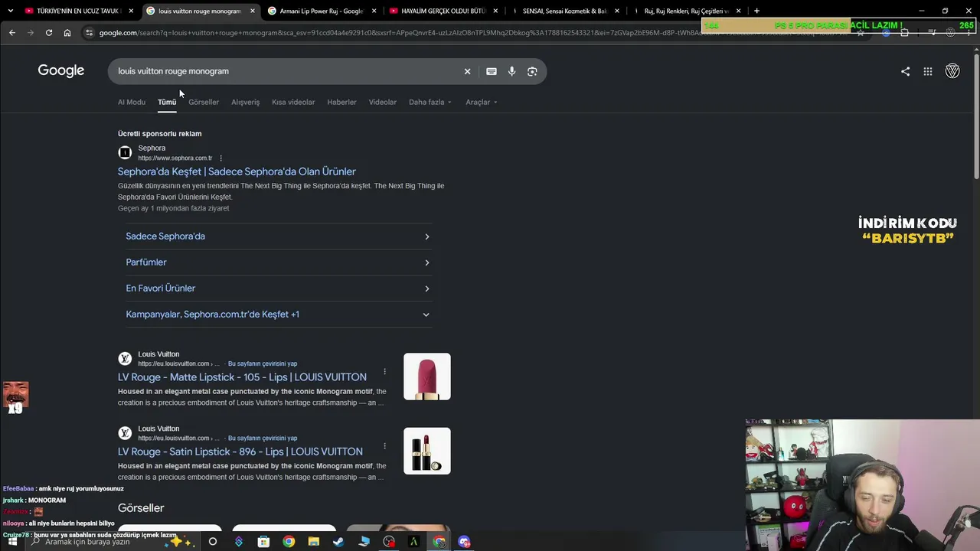Switch to the AI Modu tab

[x=132, y=102]
